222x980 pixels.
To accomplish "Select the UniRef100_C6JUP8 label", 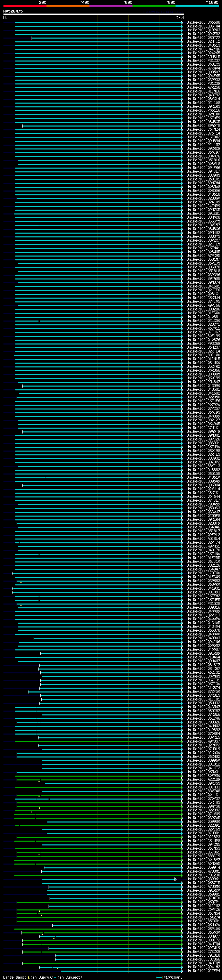I will (x=203, y=840).
